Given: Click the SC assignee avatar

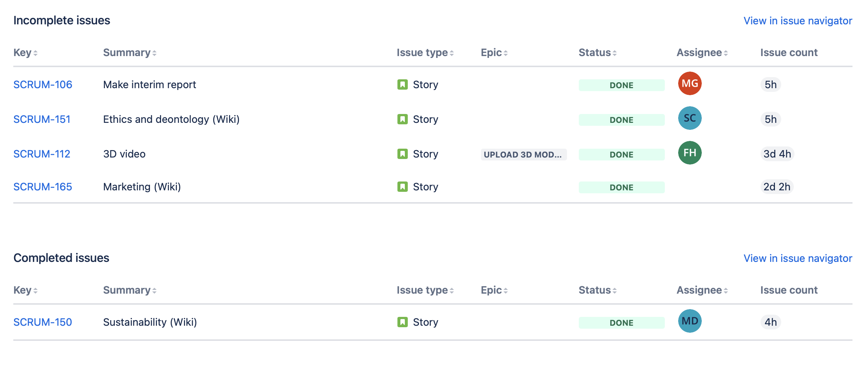Looking at the screenshot, I should tap(690, 118).
